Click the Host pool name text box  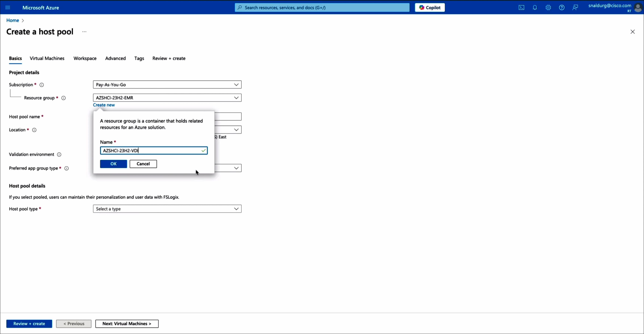tap(228, 116)
